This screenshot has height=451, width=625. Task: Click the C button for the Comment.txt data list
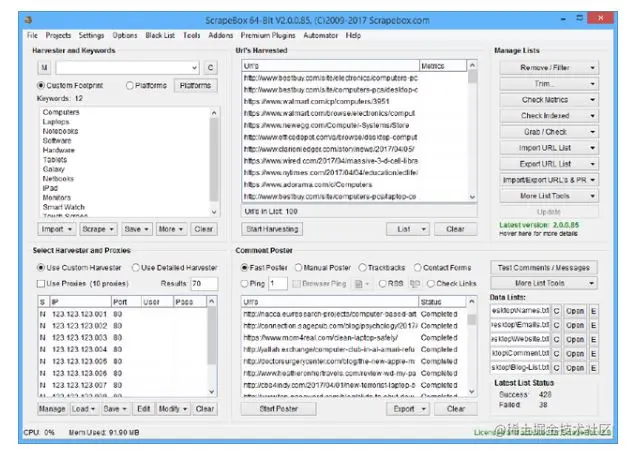556,354
